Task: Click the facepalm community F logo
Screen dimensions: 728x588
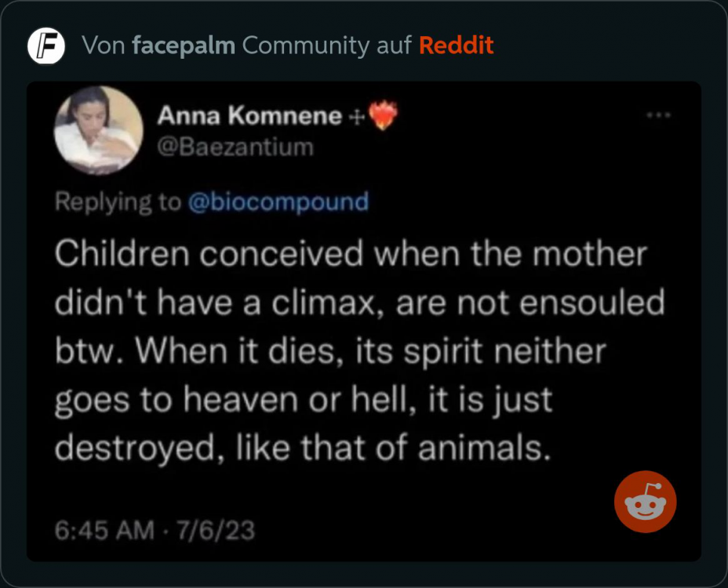Action: 46,45
